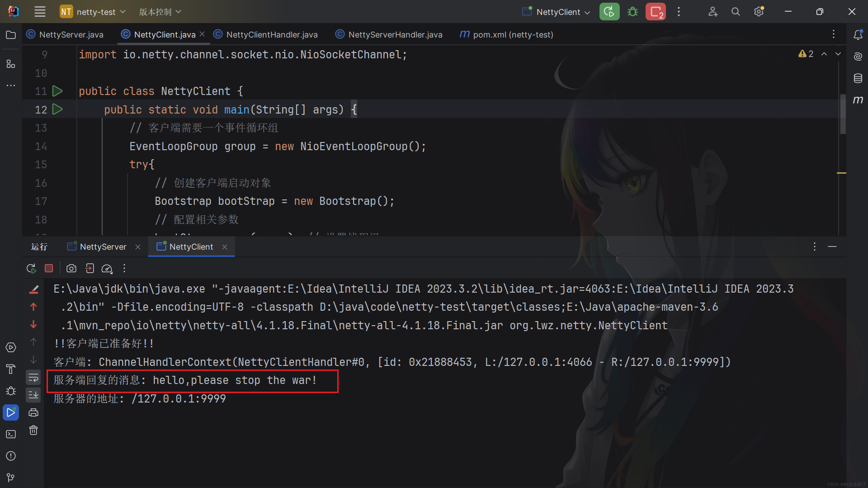Run main via line 12 gutter play icon
The height and width of the screenshot is (488, 868).
coord(57,109)
